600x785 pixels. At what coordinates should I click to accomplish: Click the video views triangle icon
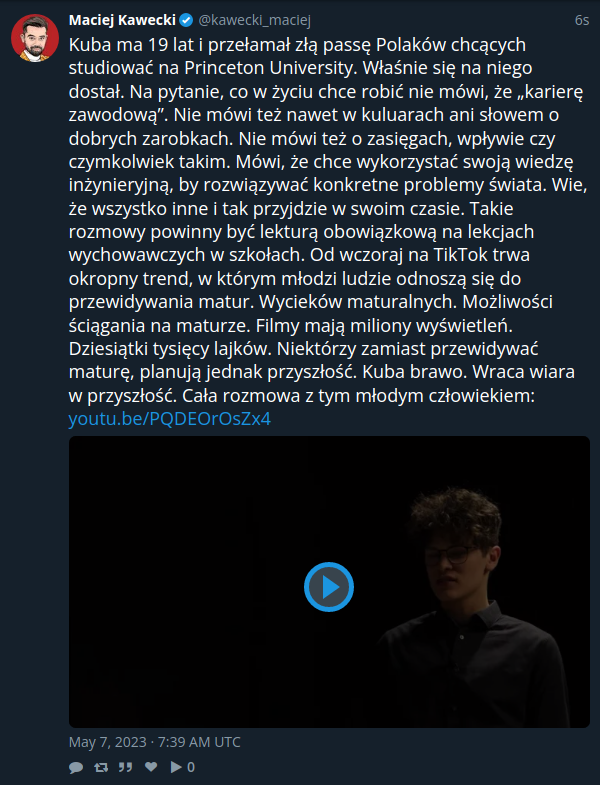tap(176, 767)
